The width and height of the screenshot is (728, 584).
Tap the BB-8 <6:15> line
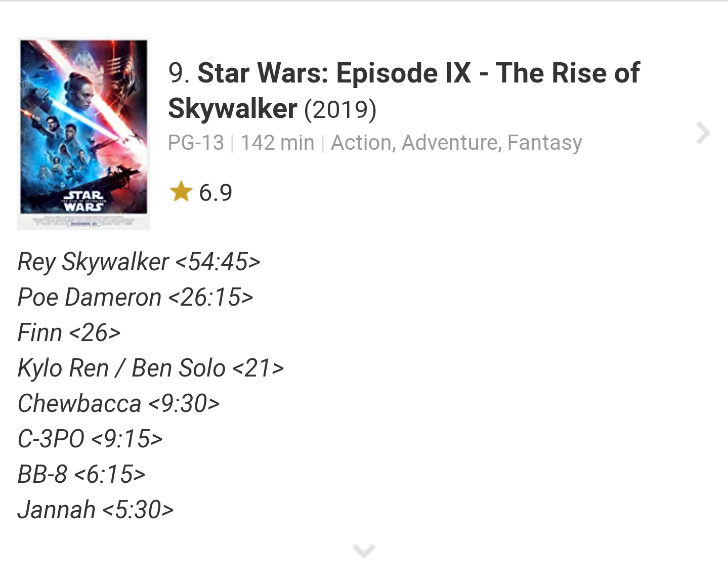(81, 474)
